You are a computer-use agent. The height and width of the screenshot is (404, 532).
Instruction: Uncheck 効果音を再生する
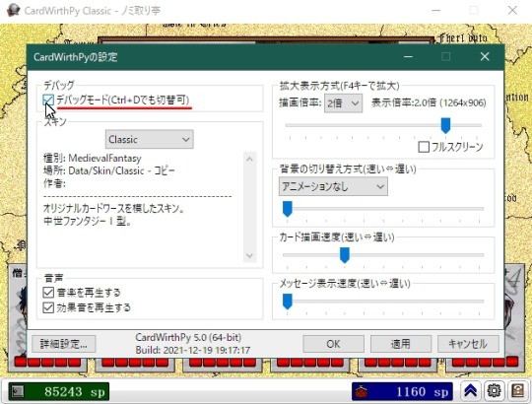(48, 307)
